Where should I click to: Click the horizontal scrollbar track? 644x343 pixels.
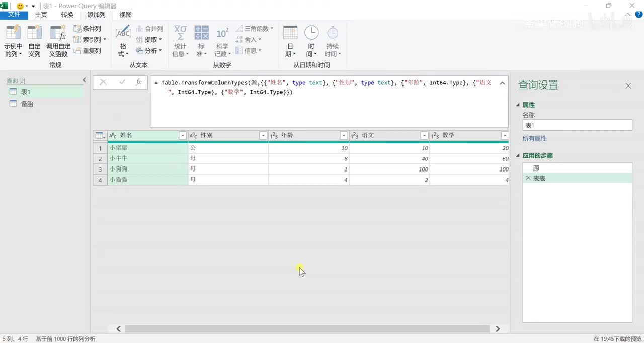[x=307, y=329]
